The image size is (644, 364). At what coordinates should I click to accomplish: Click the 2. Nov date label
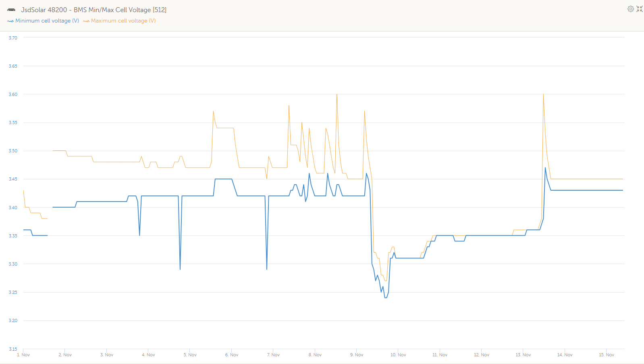pos(65,355)
